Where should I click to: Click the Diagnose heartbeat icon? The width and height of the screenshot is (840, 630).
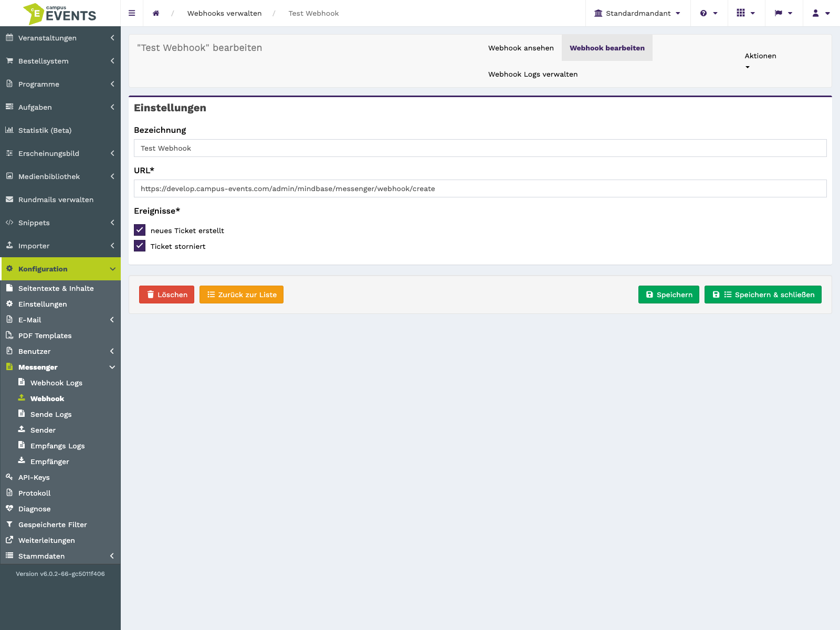click(9, 508)
